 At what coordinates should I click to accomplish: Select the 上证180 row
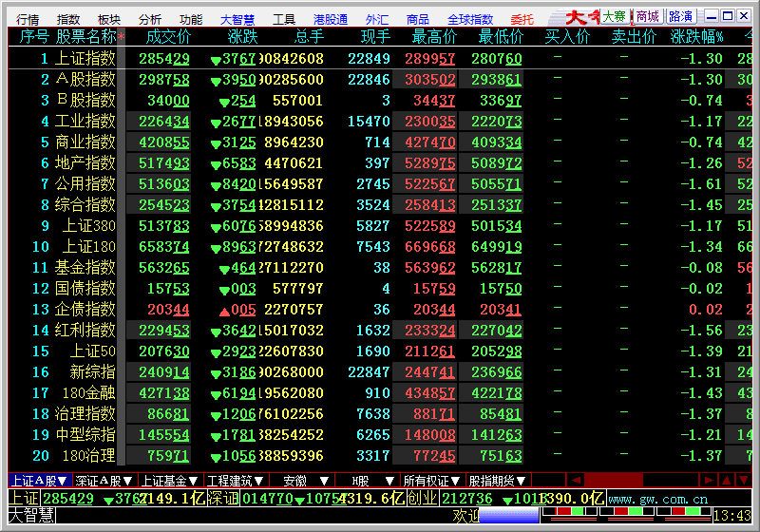380,247
